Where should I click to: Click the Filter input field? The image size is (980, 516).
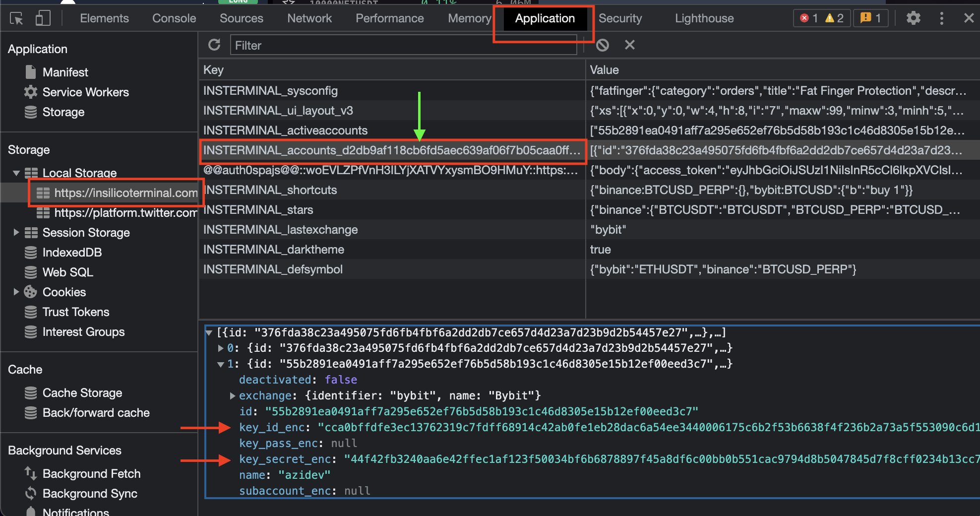pyautogui.click(x=403, y=46)
